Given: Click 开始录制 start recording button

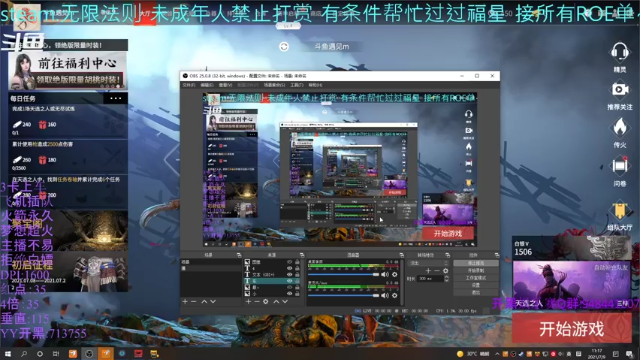Looking at the screenshot, I should click(x=476, y=270).
